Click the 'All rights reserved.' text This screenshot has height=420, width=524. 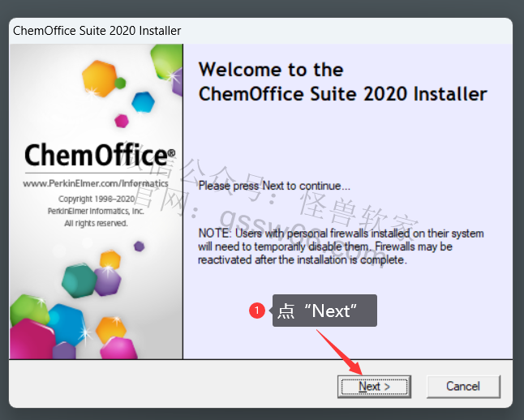[96, 223]
